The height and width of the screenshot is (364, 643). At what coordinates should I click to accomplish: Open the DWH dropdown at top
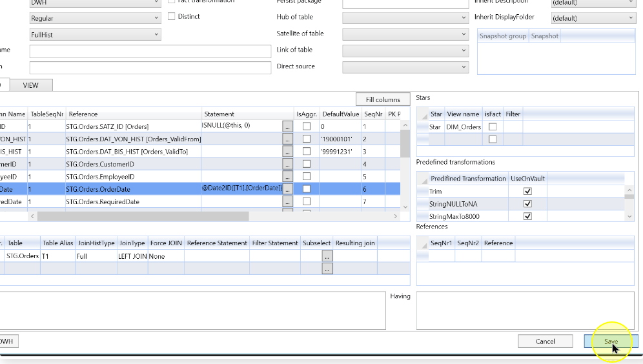95,3
